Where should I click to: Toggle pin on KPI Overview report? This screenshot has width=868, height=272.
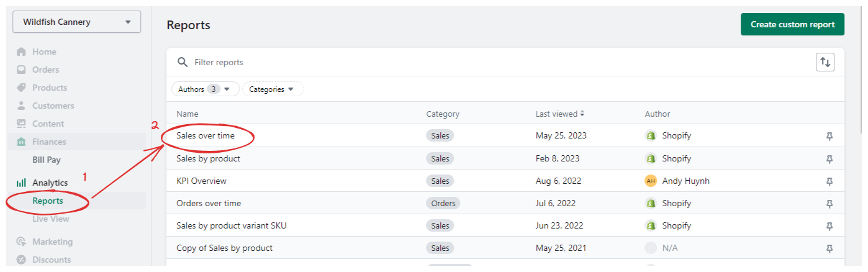pyautogui.click(x=830, y=181)
